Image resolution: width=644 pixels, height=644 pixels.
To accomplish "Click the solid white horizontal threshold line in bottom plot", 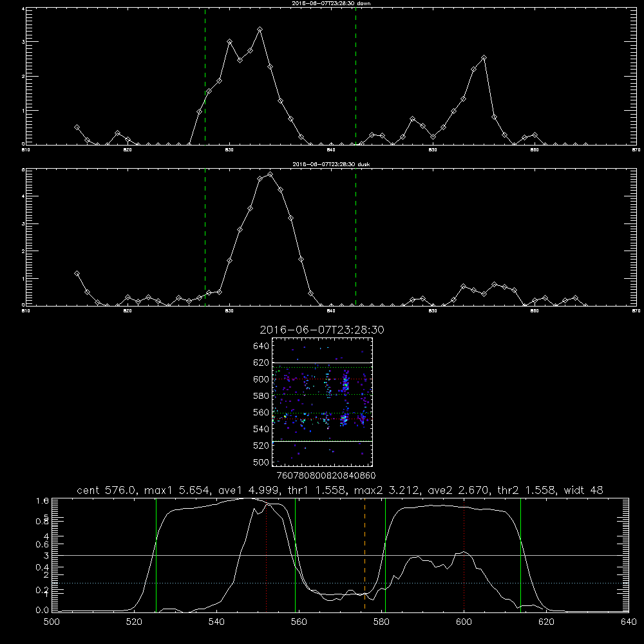I will [x=340, y=555].
